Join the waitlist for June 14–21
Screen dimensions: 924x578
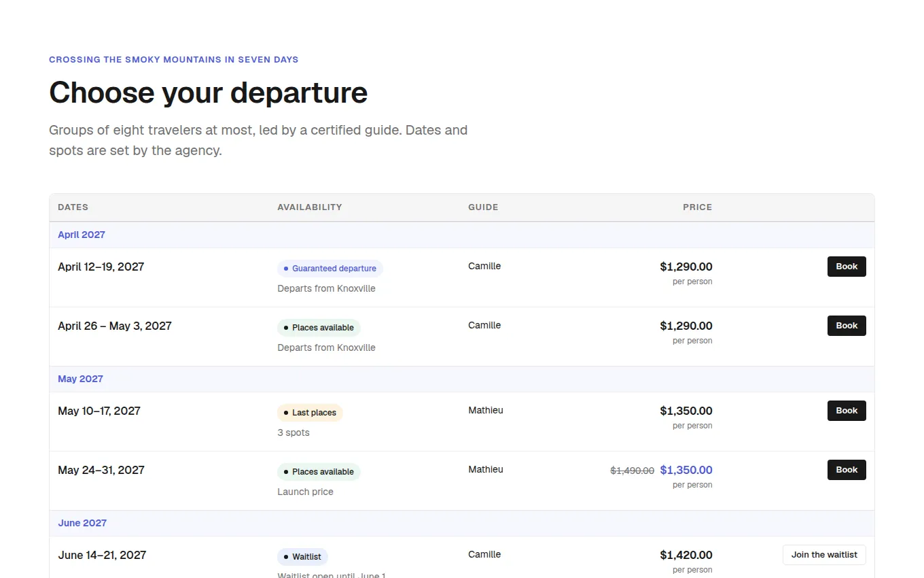824,555
